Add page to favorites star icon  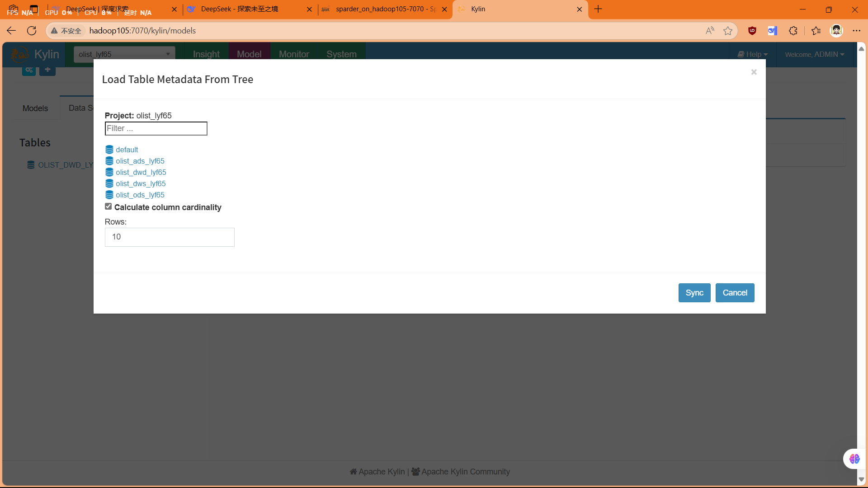pos(728,31)
